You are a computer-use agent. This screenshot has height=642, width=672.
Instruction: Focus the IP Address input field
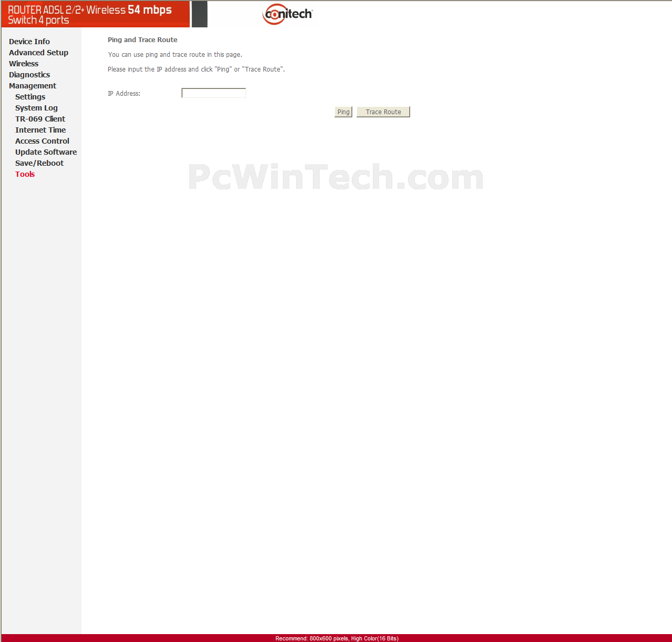pos(213,93)
